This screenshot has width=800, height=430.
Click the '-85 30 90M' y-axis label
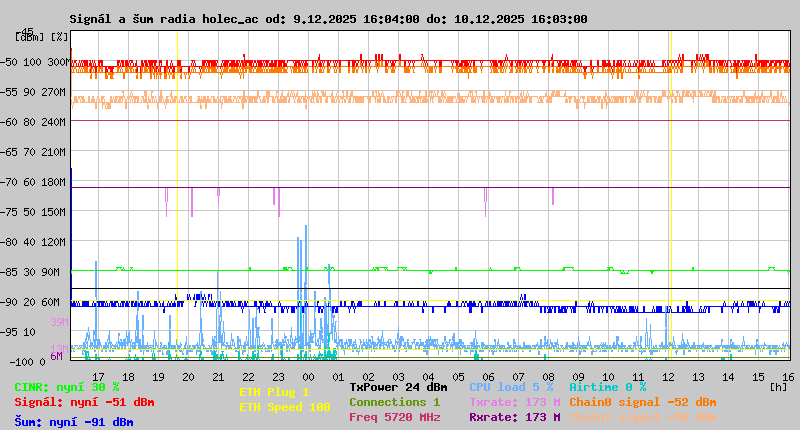click(32, 272)
